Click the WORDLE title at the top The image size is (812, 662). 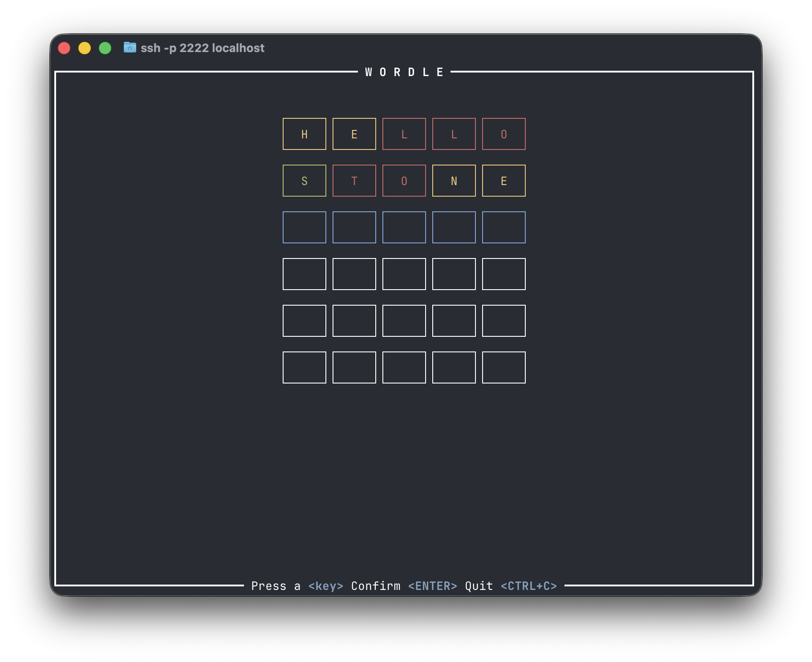click(x=404, y=72)
